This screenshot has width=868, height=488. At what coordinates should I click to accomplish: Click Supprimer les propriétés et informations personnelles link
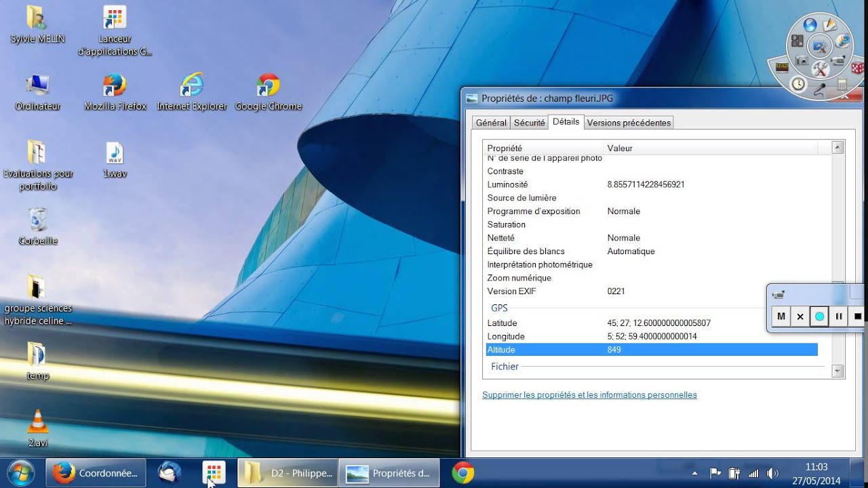589,394
